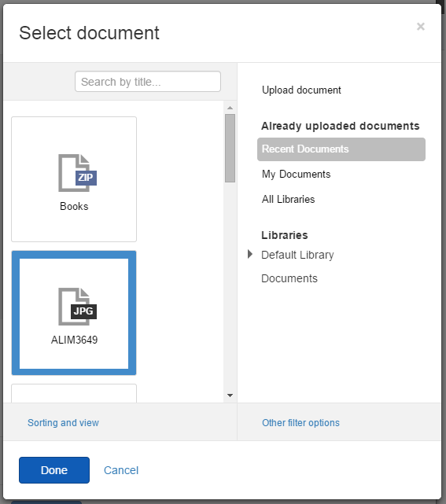Open Sorting and view options
The width and height of the screenshot is (446, 504).
pyautogui.click(x=64, y=423)
